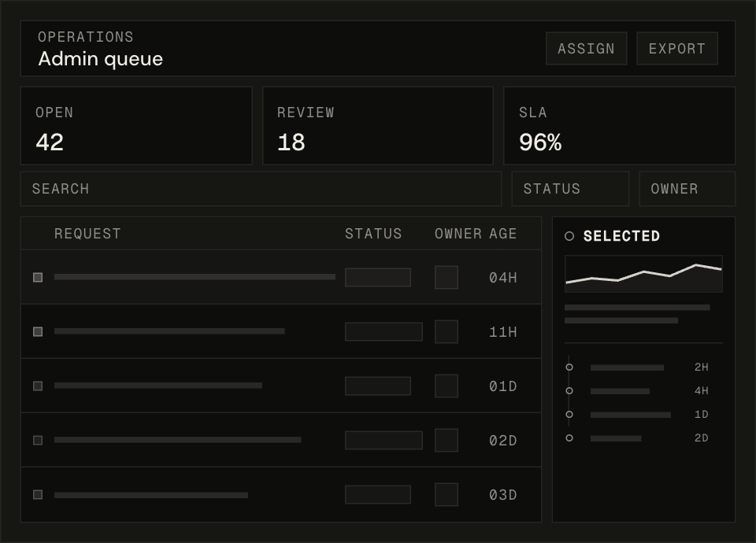The width and height of the screenshot is (756, 543).
Task: Tick the checkbox for the 04H request
Action: click(x=38, y=277)
